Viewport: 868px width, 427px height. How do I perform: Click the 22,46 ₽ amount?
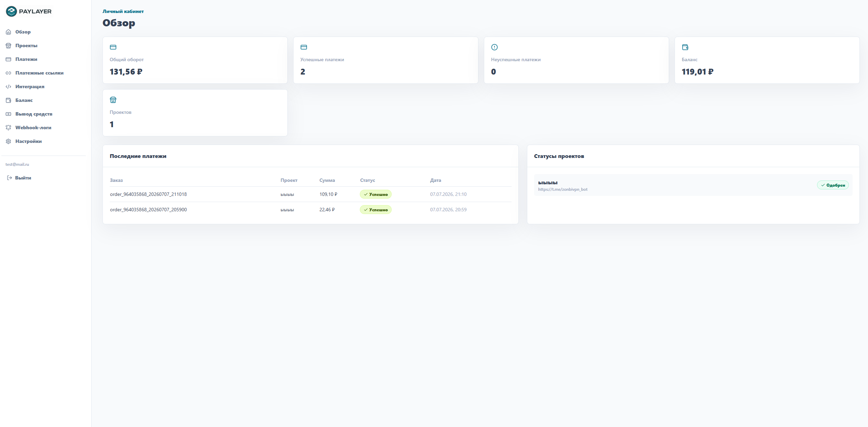pos(327,210)
